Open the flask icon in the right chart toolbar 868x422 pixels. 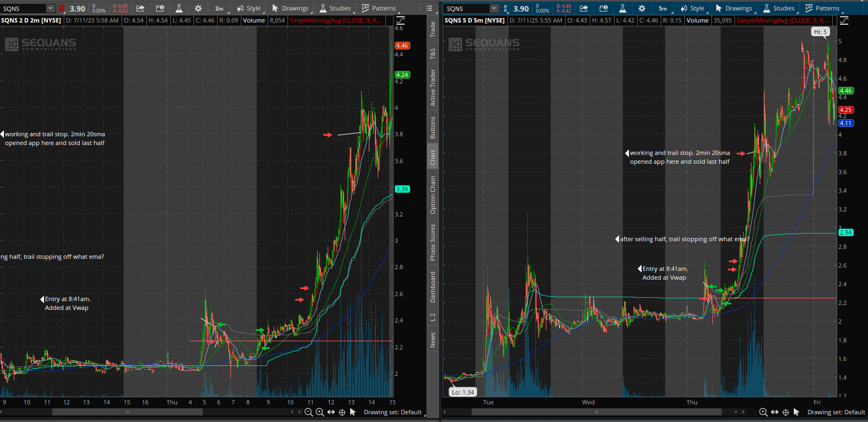[x=623, y=8]
